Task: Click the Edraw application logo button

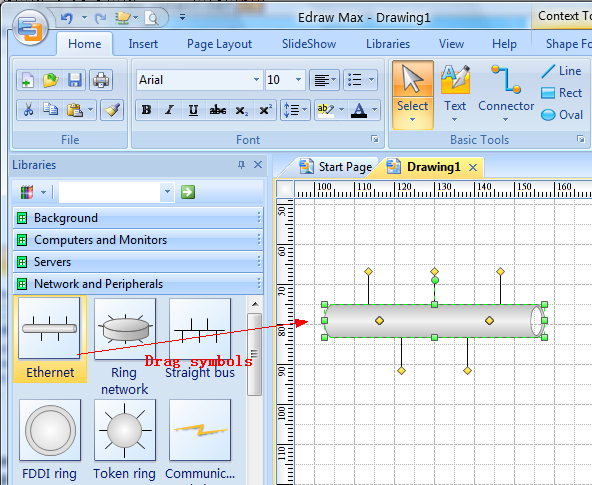Action: tap(30, 28)
